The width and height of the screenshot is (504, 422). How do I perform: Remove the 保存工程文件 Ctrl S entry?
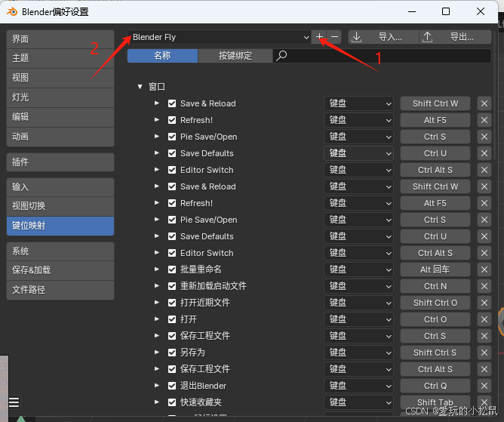point(484,336)
